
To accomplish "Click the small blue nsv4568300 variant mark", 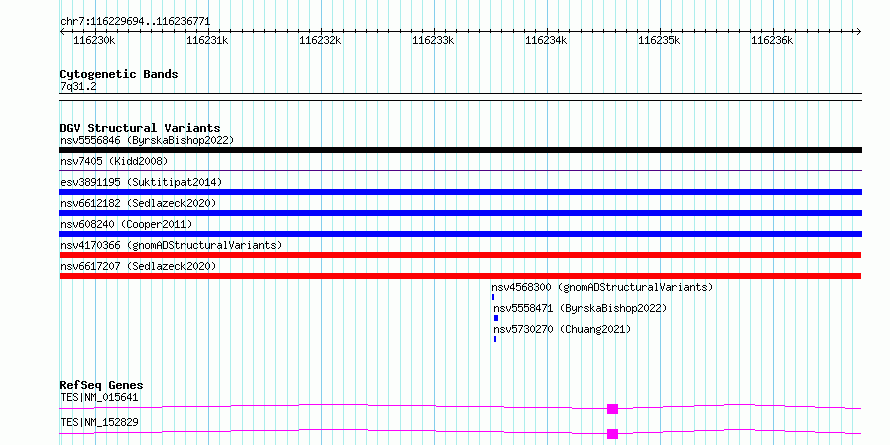I will [493, 297].
